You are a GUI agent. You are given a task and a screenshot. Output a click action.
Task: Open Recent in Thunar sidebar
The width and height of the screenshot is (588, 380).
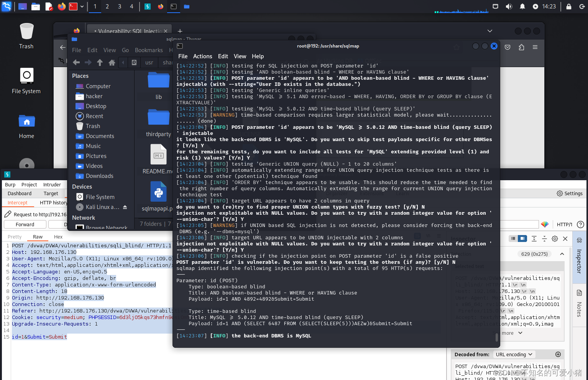point(94,116)
